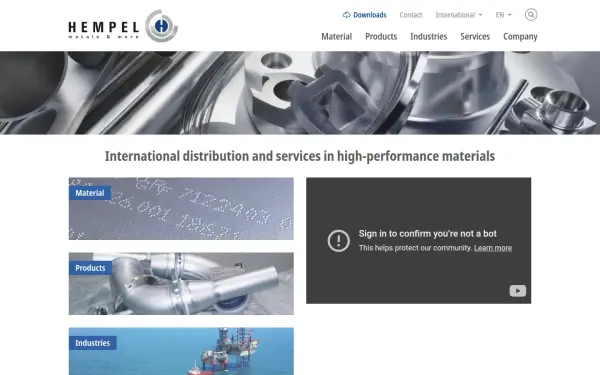Open the Services menu

[x=475, y=36]
